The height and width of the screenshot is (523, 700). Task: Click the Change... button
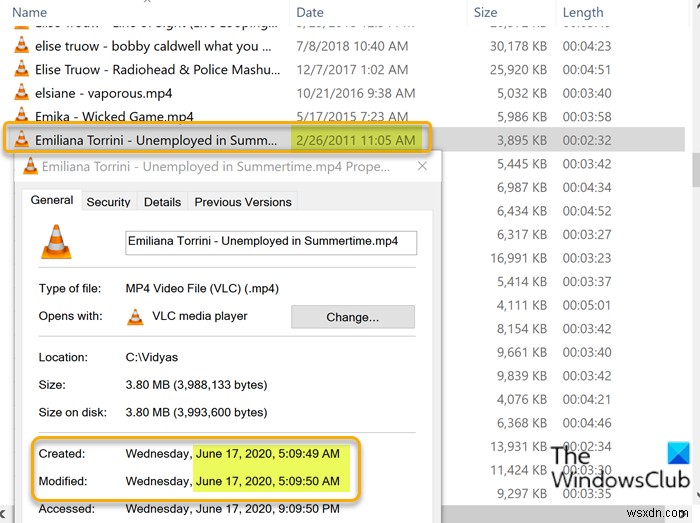[353, 317]
